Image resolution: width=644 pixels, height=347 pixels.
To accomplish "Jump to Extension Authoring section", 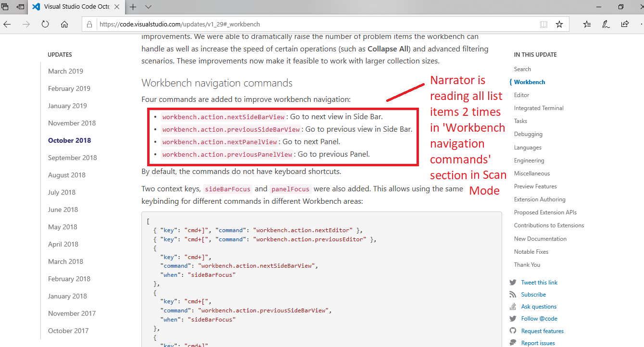I will [x=540, y=199].
